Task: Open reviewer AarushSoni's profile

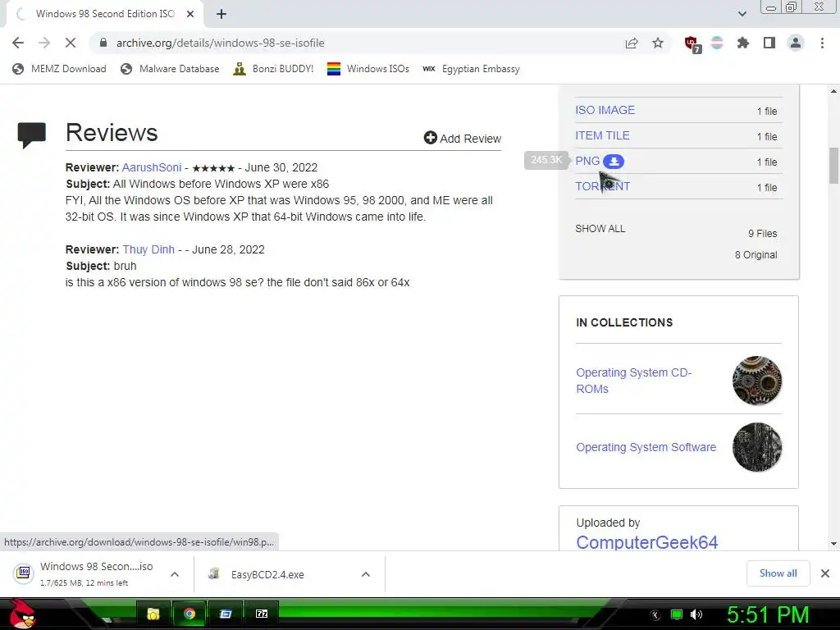Action: tap(152, 167)
